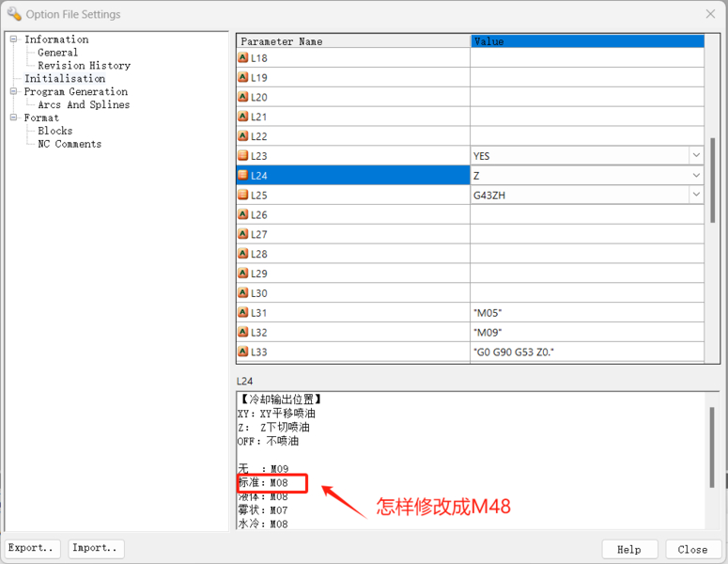Click the L18 parameter icon

tap(243, 57)
